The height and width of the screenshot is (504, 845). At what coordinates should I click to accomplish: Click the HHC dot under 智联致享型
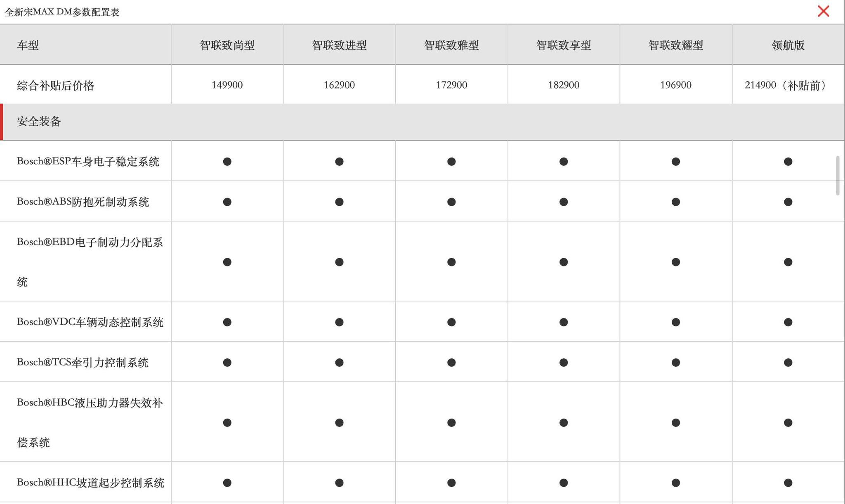click(564, 483)
